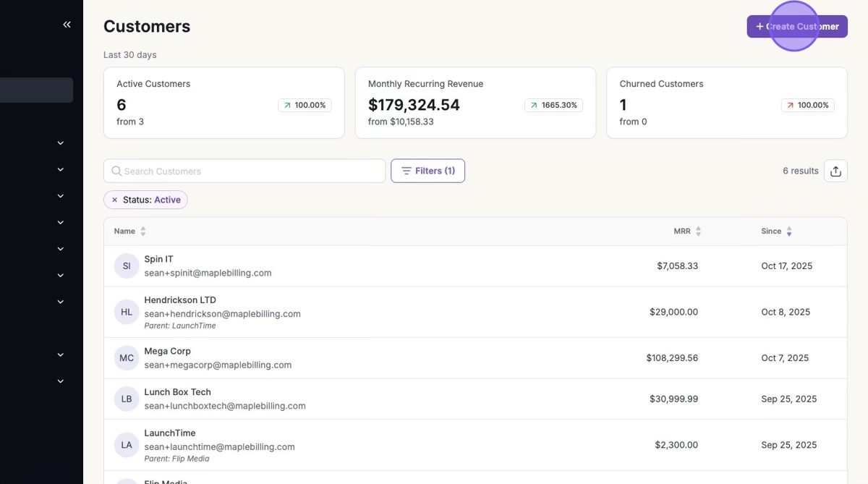The height and width of the screenshot is (484, 868).
Task: Click the export icon beside 6 results
Action: [835, 171]
